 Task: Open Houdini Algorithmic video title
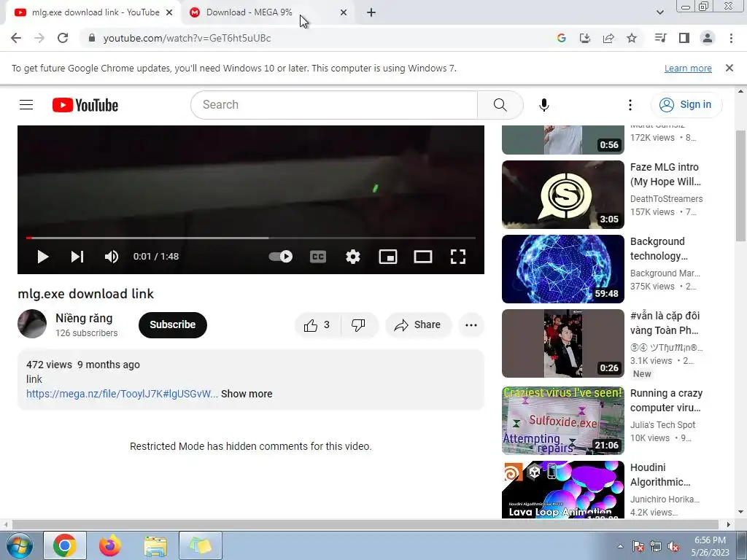[659, 475]
